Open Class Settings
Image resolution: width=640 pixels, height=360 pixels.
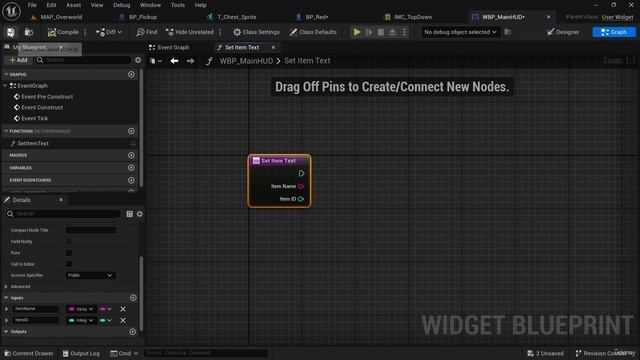coord(256,32)
